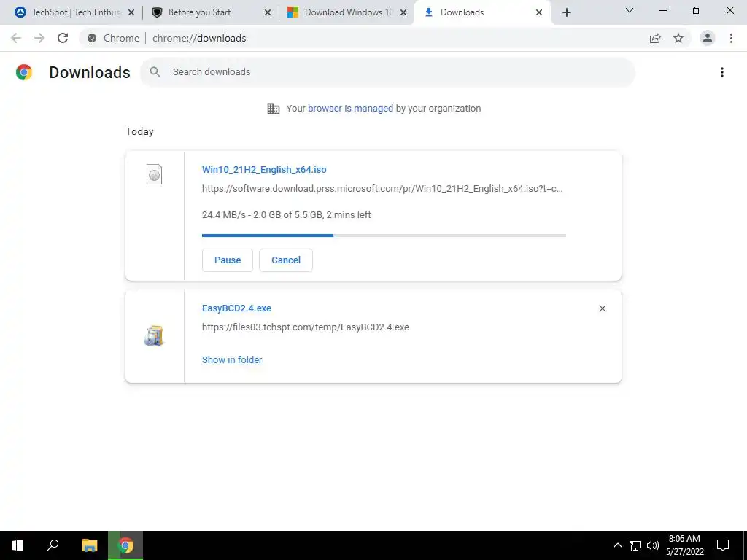Bookmark this tab with the star icon
The height and width of the screenshot is (560, 747).
click(678, 38)
